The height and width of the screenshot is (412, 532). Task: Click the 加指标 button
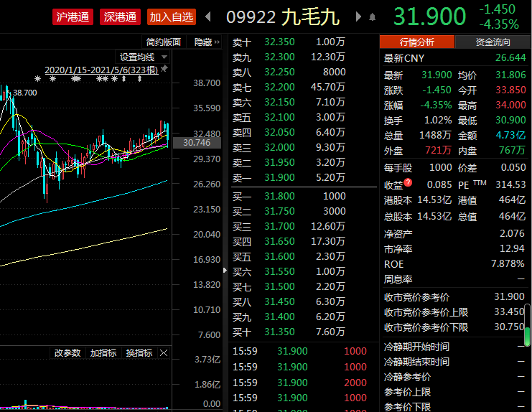coord(103,353)
